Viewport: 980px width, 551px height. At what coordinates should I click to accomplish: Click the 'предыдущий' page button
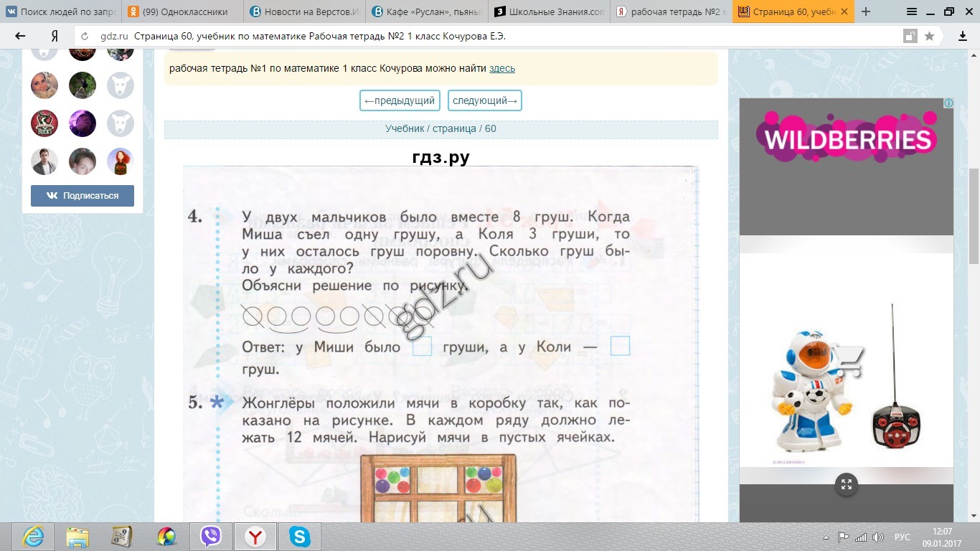coord(400,100)
